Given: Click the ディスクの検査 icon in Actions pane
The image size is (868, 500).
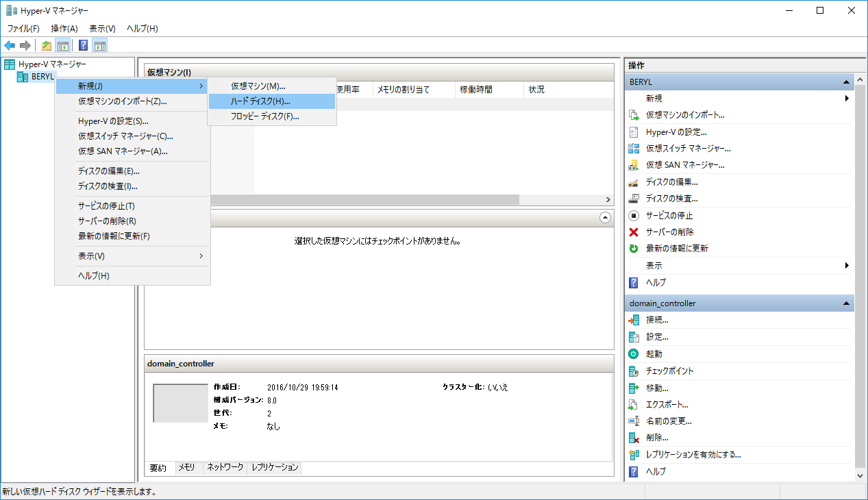Looking at the screenshot, I should pyautogui.click(x=634, y=199).
